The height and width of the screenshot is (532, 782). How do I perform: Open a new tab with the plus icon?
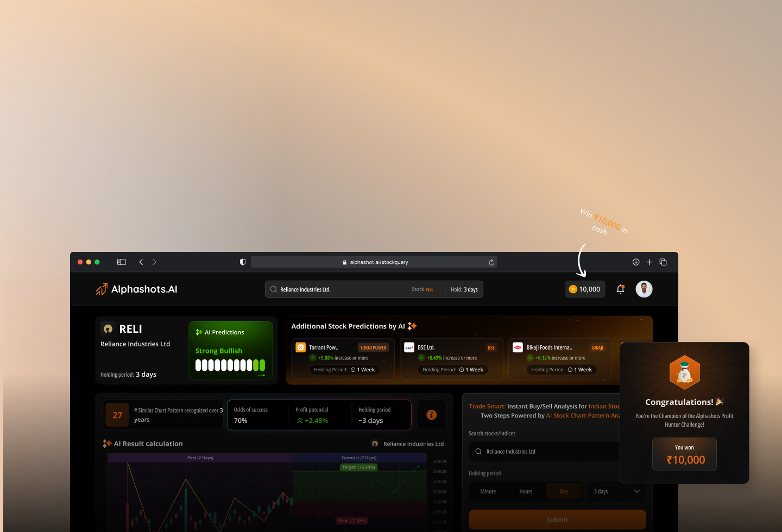point(649,262)
